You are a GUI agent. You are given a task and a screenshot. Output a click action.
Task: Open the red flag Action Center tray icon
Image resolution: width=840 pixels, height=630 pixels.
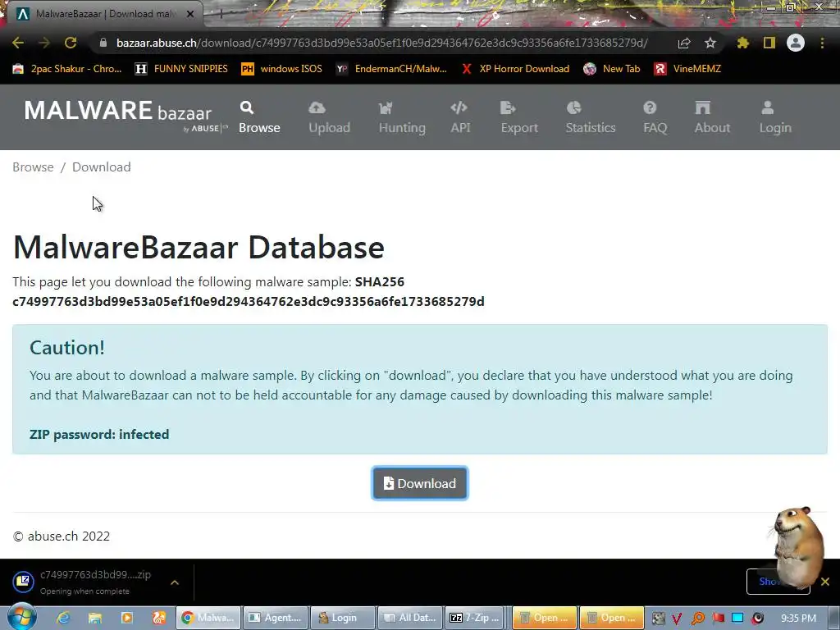(718, 619)
